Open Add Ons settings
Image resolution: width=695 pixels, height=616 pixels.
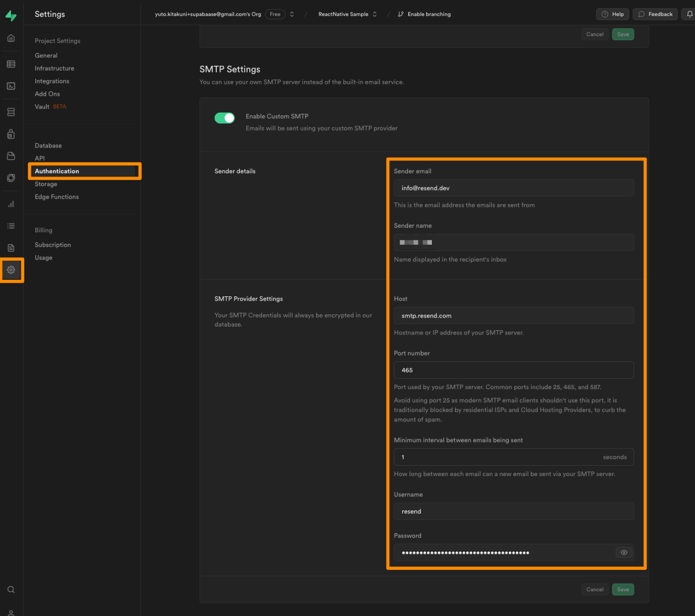pos(47,94)
